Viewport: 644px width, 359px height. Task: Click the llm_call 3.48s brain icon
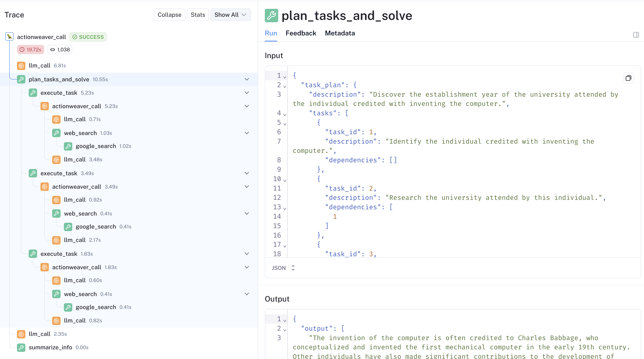point(56,160)
